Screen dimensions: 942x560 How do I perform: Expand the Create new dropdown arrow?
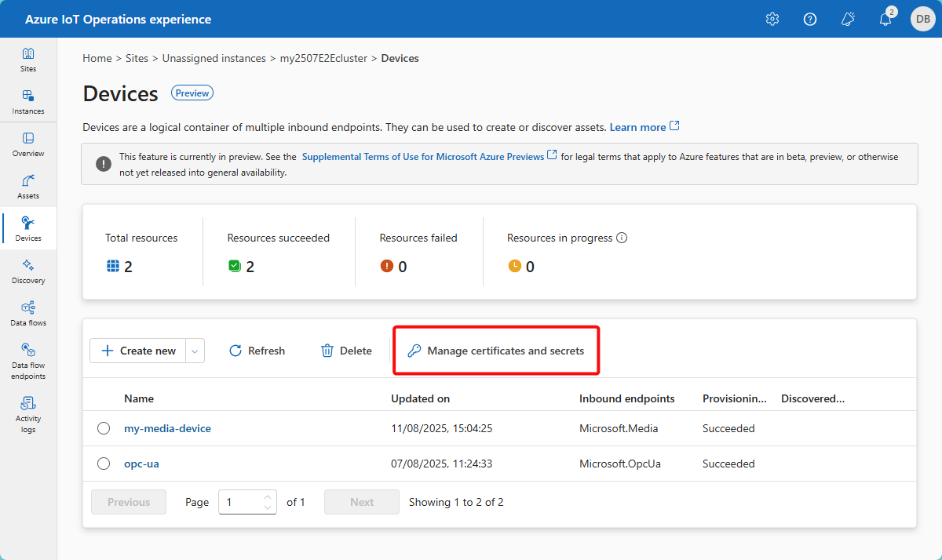pyautogui.click(x=195, y=351)
